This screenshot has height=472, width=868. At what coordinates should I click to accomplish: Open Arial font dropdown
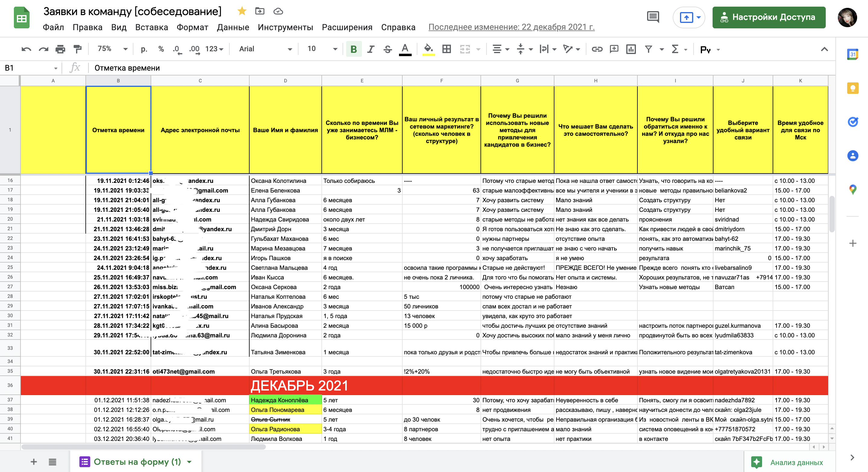tap(266, 49)
